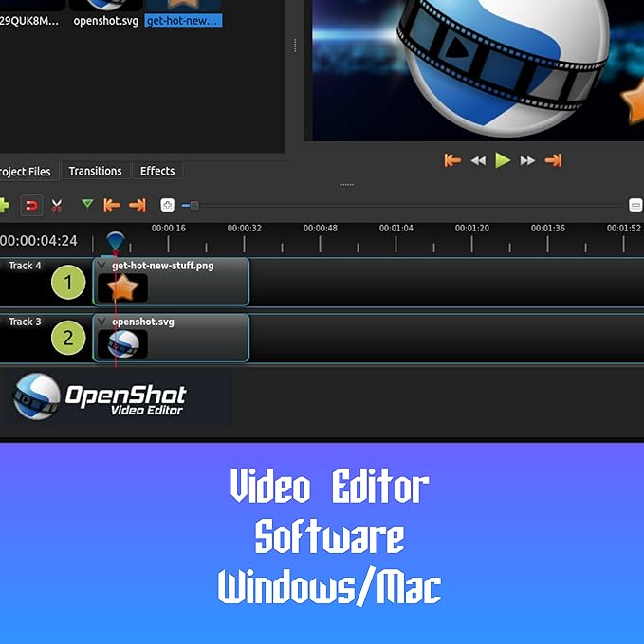Click the Jump To Start playback button

point(452,160)
